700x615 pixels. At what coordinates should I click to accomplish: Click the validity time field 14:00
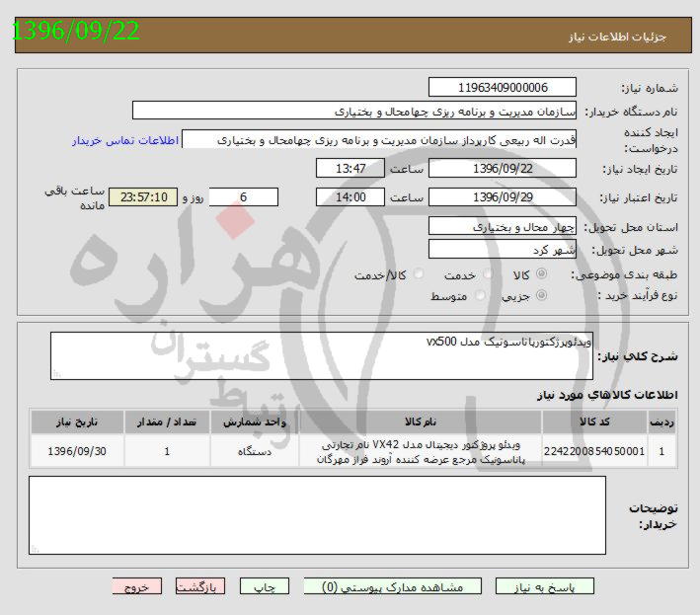coord(350,196)
